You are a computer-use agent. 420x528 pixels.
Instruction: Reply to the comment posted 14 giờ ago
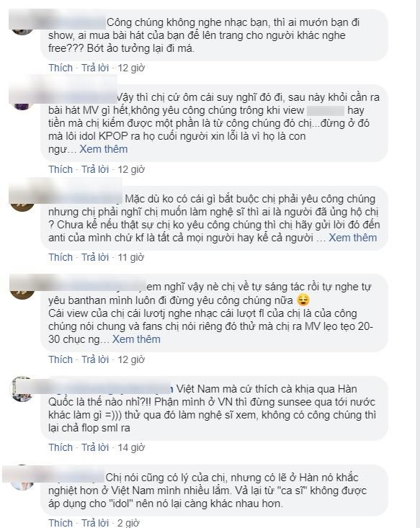(x=95, y=447)
